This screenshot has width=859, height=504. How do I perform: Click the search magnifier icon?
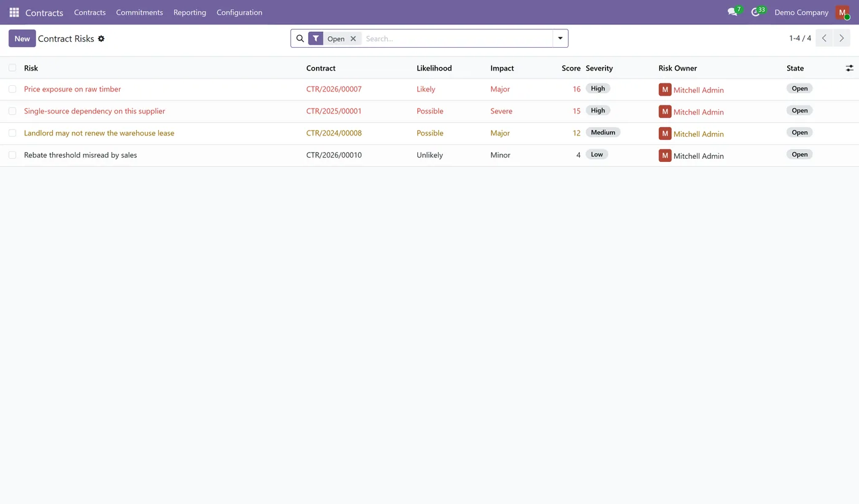pos(300,39)
